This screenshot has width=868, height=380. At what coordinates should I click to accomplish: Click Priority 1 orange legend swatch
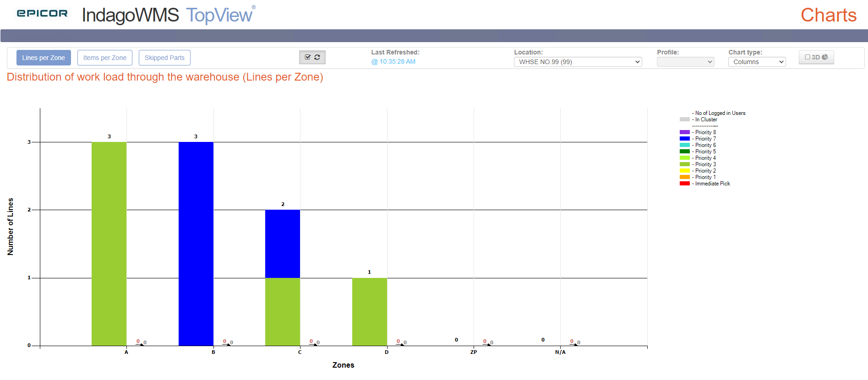[x=685, y=177]
